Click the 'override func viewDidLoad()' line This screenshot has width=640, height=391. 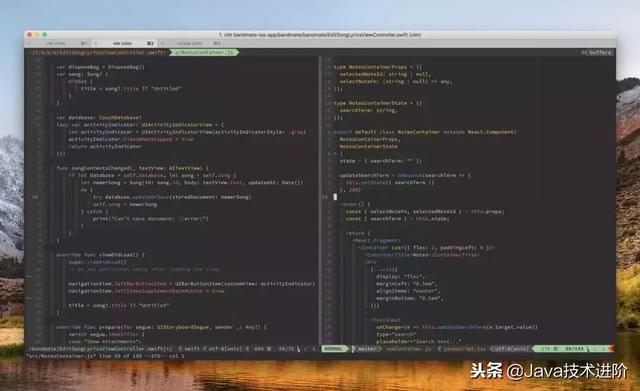(100, 255)
